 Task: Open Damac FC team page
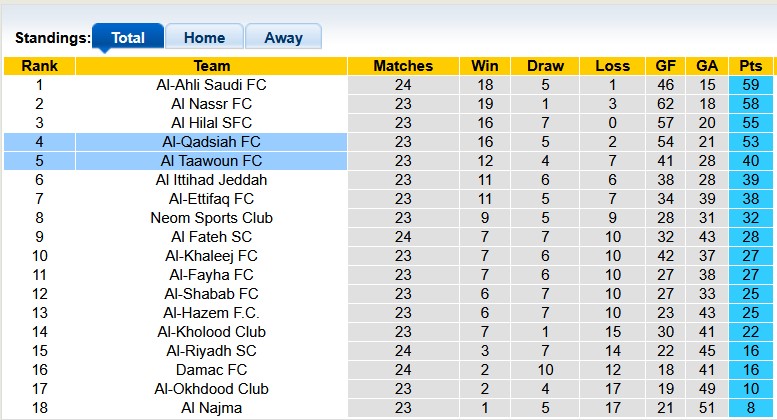pyautogui.click(x=212, y=370)
